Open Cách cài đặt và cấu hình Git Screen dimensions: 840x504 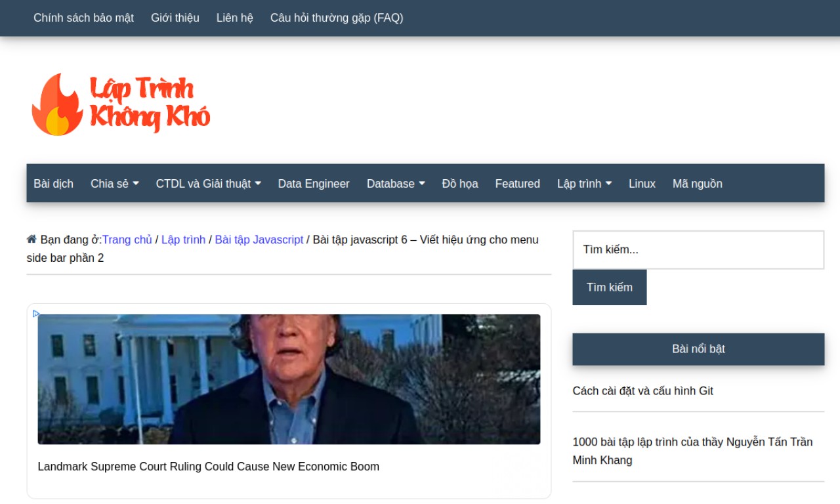click(x=643, y=391)
